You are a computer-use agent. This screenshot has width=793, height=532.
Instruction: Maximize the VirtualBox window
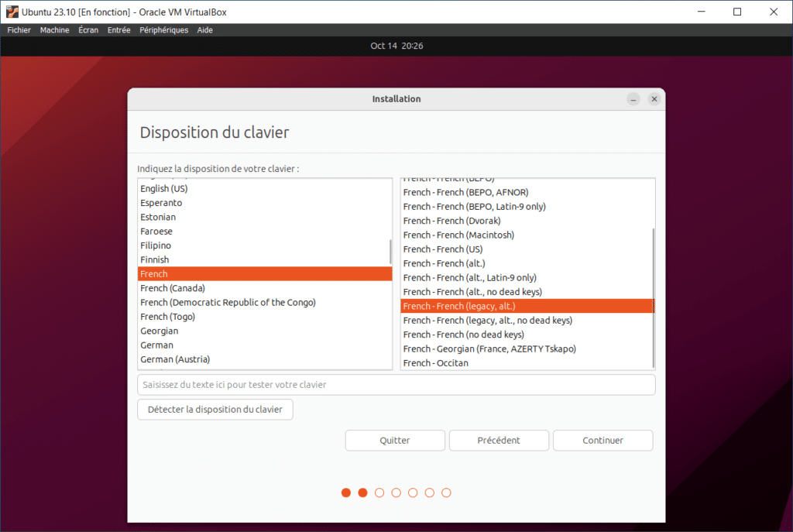tap(737, 12)
